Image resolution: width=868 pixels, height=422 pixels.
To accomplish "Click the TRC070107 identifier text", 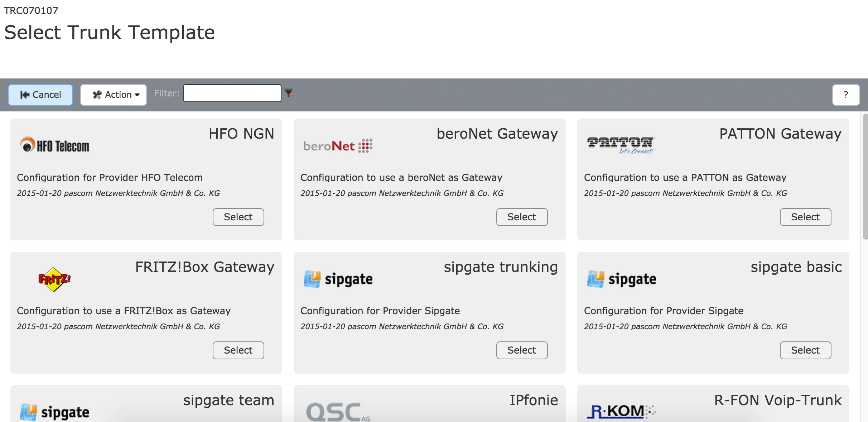I will click(31, 11).
